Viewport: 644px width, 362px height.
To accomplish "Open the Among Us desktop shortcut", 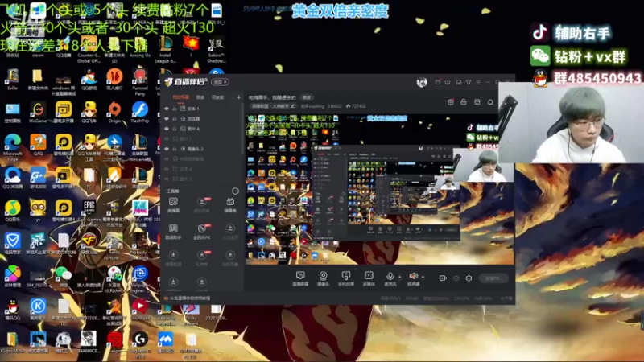I will [x=140, y=47].
